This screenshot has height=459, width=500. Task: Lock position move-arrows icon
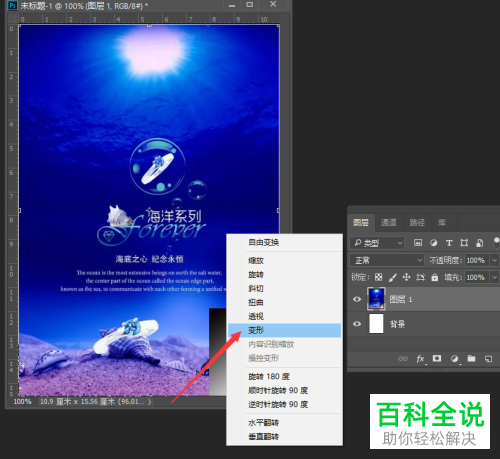(406, 277)
